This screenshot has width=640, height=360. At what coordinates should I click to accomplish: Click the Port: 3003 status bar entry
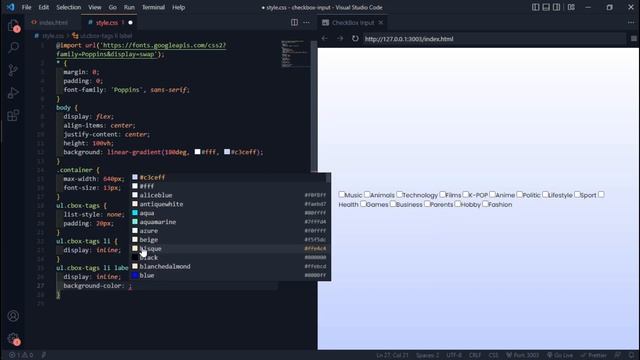coord(523,355)
